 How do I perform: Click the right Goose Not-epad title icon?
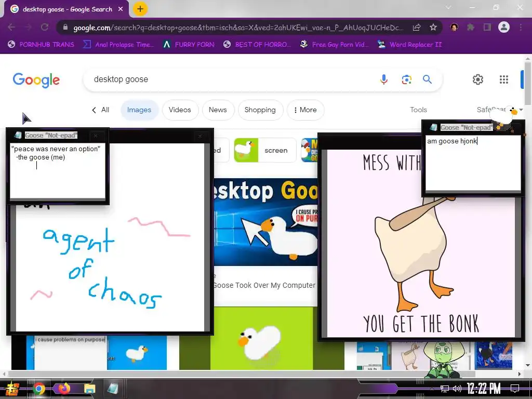click(x=433, y=128)
